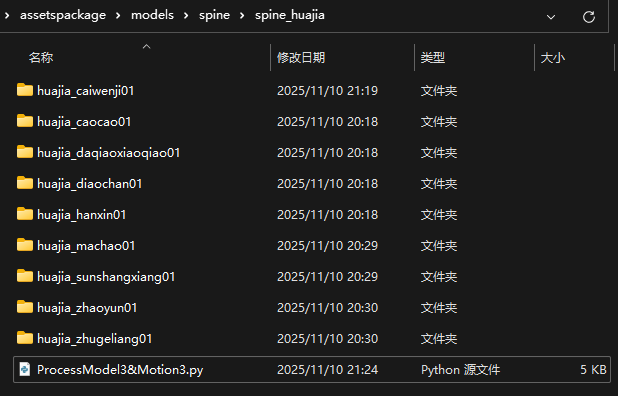
Task: Click date 2025/11/10 20:29 of huajia_machao01
Action: click(x=328, y=246)
